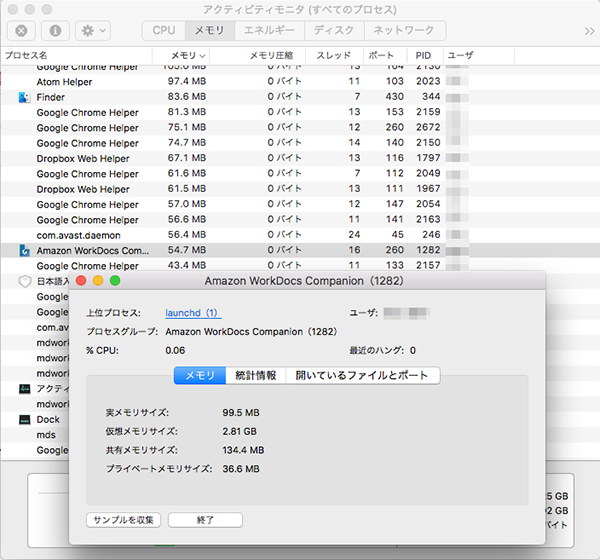This screenshot has width=600, height=560.
Task: Expand toolbar overflow chevron
Action: [589, 31]
